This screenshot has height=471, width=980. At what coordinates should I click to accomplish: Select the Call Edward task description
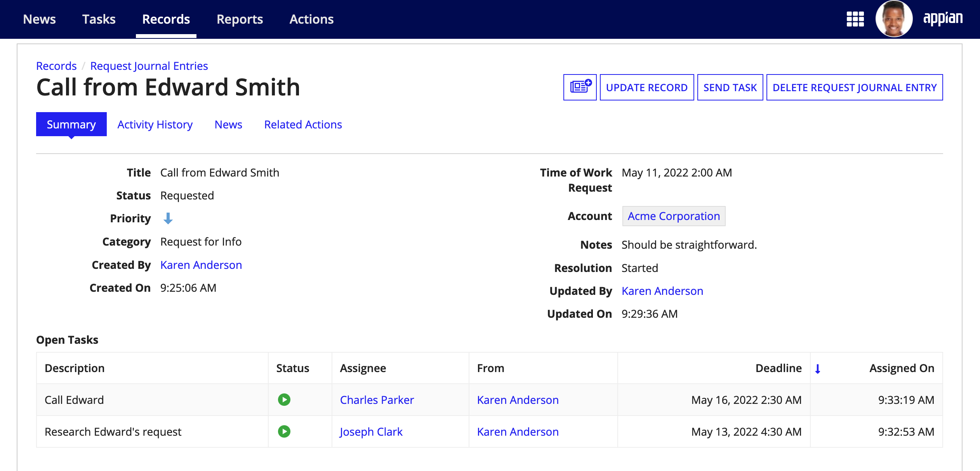tap(74, 400)
